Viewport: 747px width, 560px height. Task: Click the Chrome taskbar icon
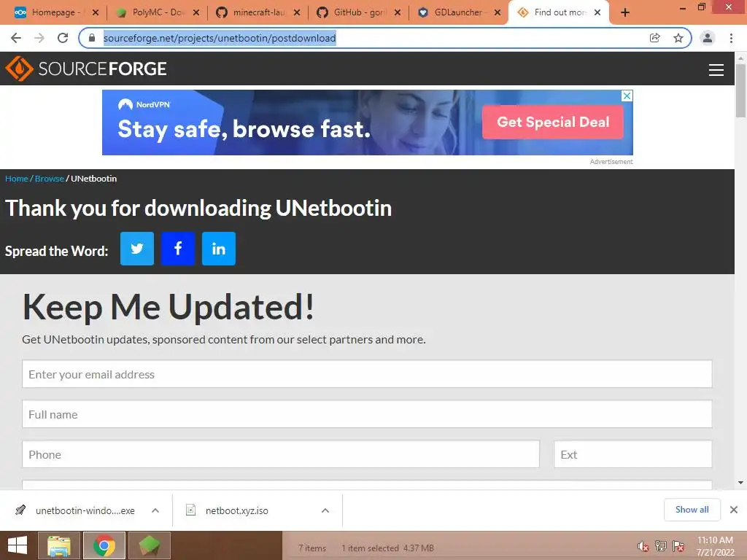(x=104, y=545)
